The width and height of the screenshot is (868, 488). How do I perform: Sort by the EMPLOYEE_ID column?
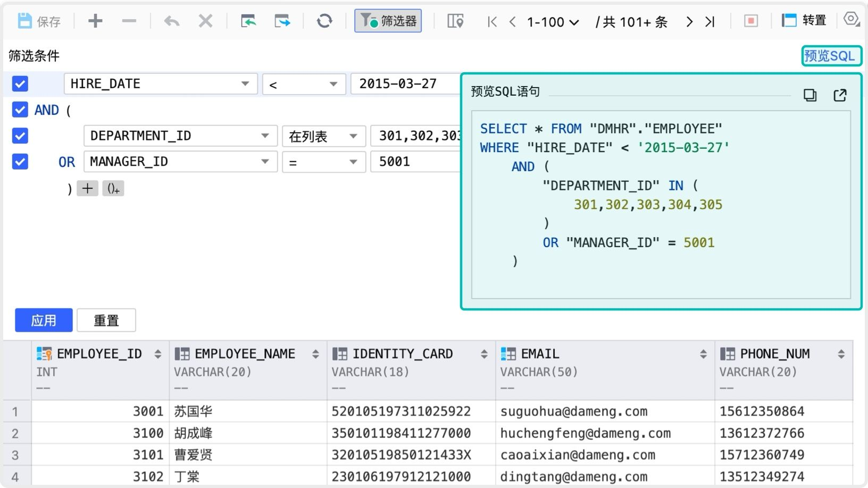point(157,354)
